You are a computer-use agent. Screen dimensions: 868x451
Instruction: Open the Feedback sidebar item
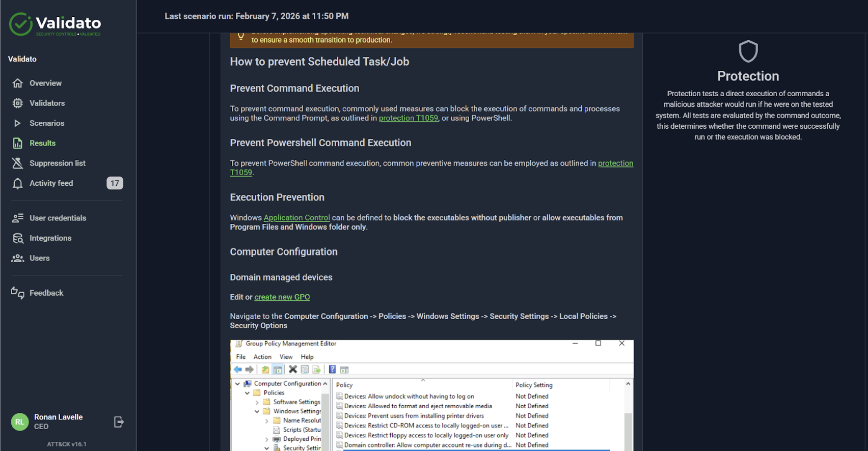46,293
